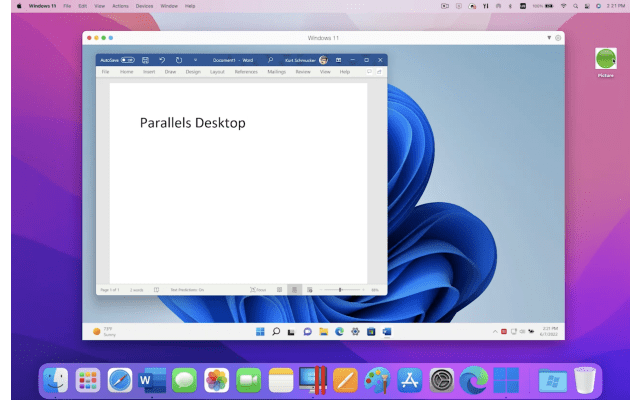Toggle the AutoSave switch in Word
This screenshot has width=640, height=400.
pos(127,60)
